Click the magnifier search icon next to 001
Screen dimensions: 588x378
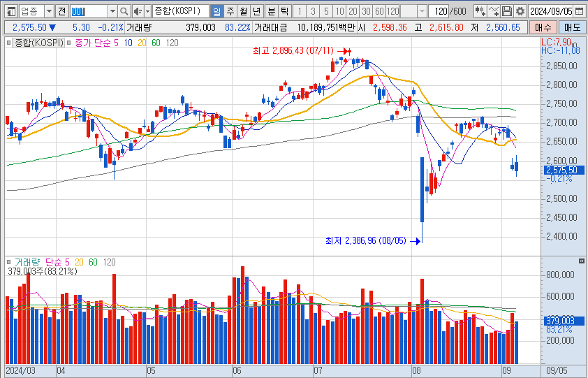click(x=124, y=12)
